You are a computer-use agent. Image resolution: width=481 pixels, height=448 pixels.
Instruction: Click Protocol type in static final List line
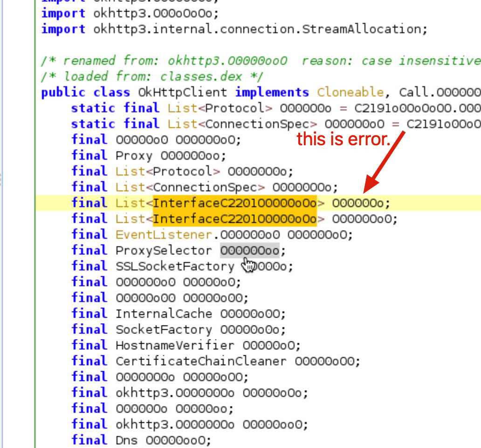234,108
